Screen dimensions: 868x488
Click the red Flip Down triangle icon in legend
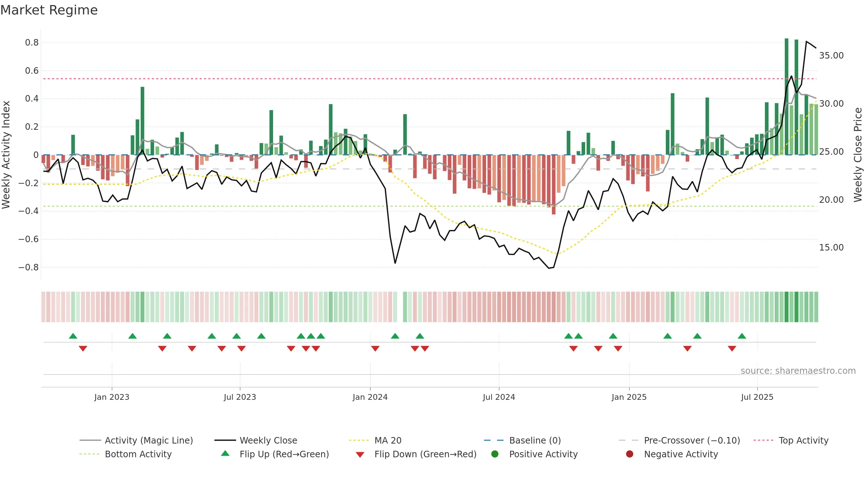pyautogui.click(x=360, y=455)
